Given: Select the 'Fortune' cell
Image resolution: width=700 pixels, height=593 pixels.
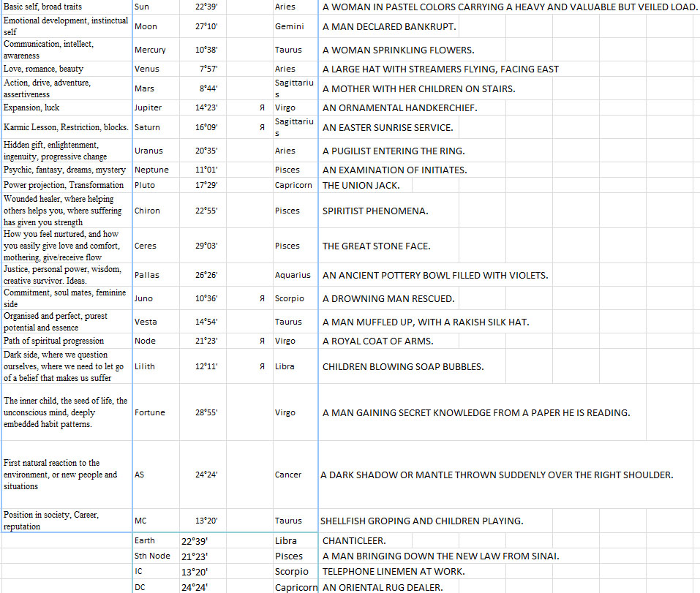Looking at the screenshot, I should point(156,412).
